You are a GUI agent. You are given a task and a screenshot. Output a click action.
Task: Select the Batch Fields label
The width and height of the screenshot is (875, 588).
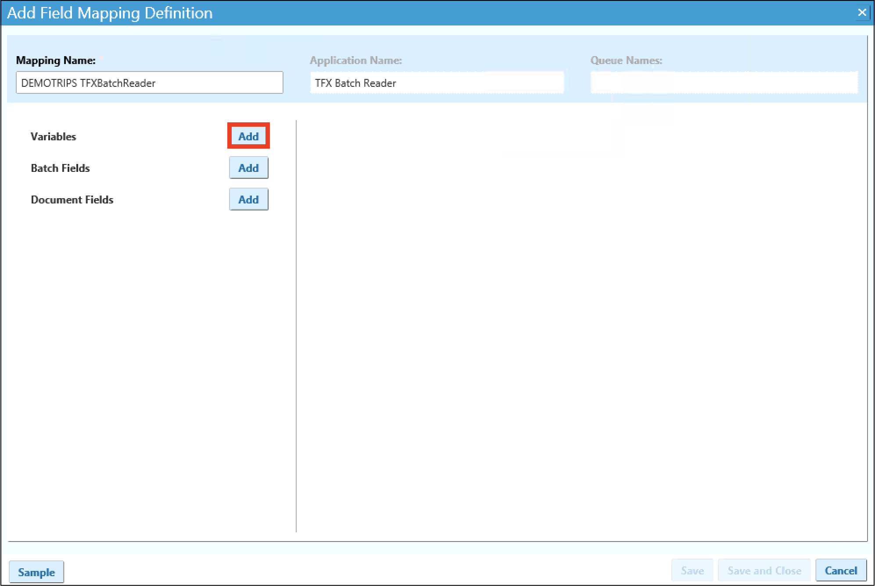click(x=61, y=168)
